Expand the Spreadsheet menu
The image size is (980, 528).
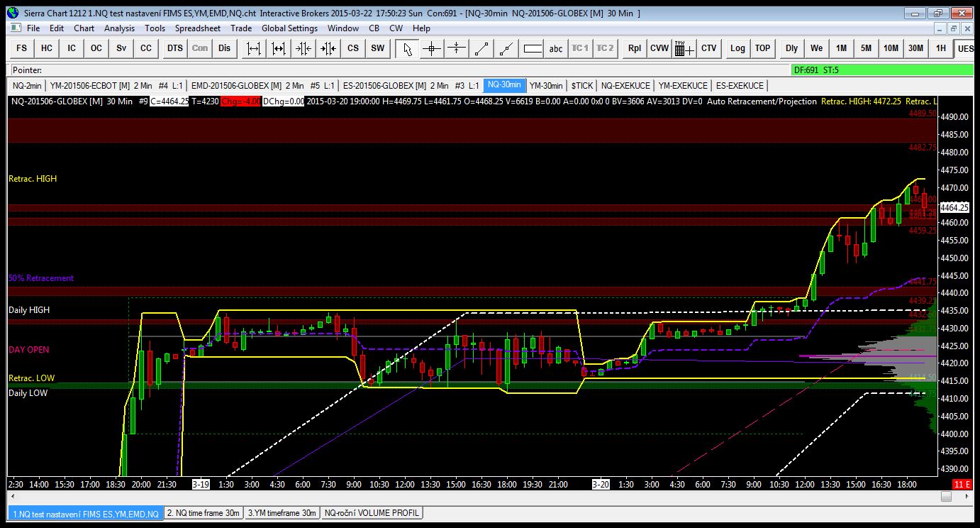[198, 28]
